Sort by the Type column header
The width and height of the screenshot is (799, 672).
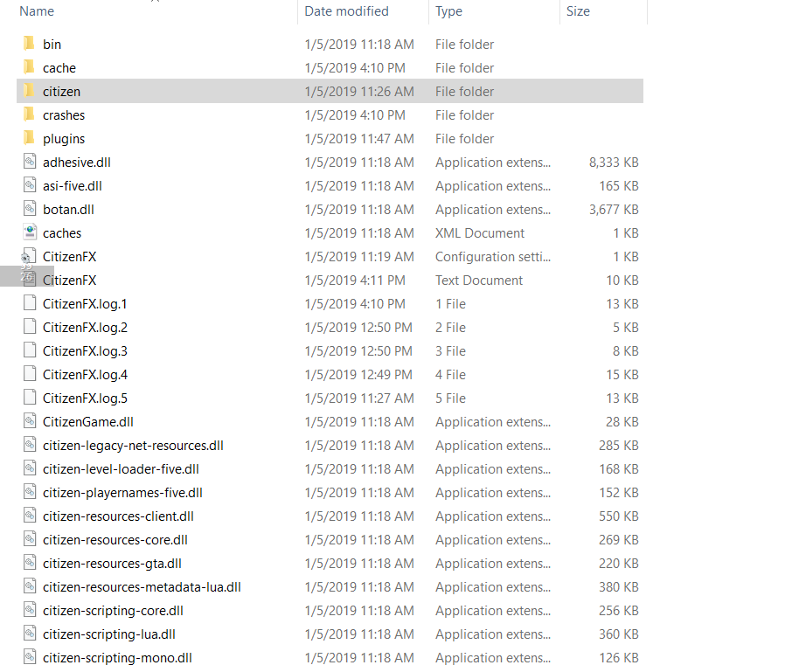449,11
